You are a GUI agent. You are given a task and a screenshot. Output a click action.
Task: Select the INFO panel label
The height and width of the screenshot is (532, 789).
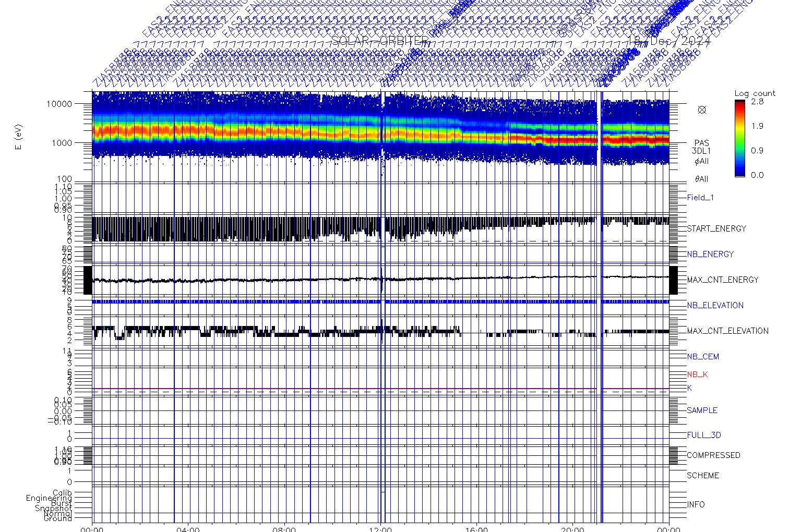[696, 504]
